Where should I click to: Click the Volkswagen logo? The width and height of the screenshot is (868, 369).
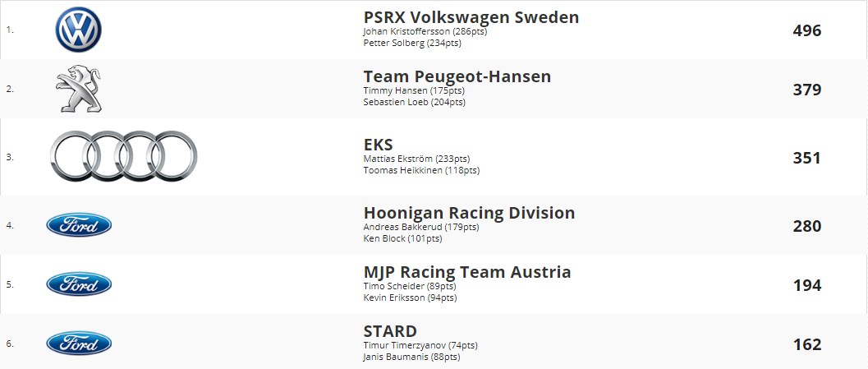point(78,30)
